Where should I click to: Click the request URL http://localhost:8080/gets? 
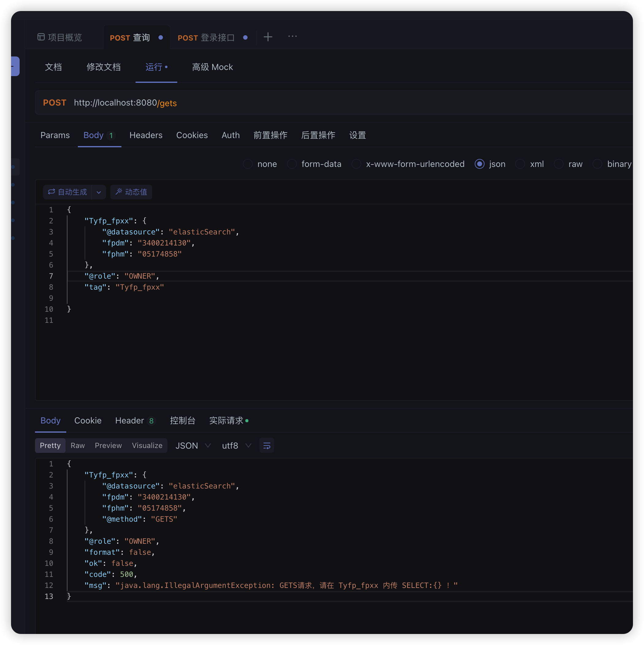click(125, 102)
